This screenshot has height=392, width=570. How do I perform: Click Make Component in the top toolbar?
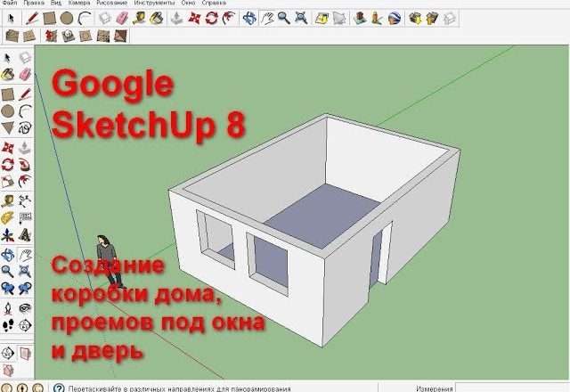coord(105,18)
